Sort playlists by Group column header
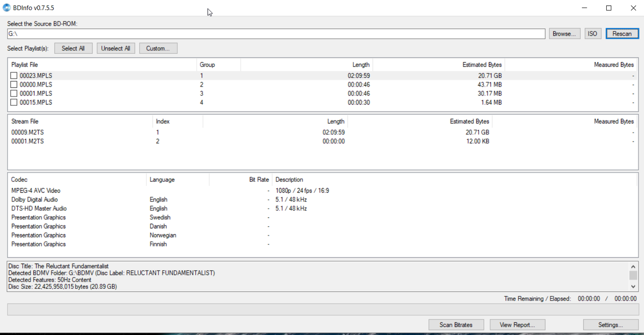The width and height of the screenshot is (644, 335). coord(218,64)
